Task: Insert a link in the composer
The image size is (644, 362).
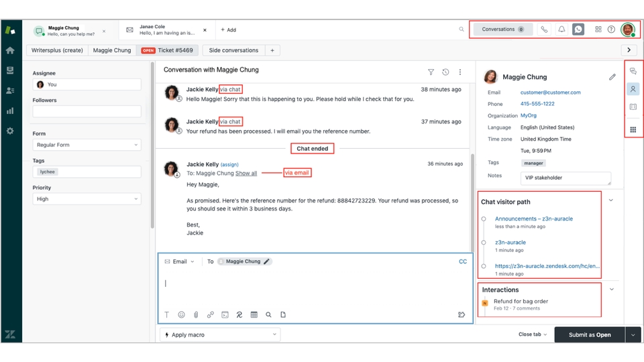Action: [210, 315]
